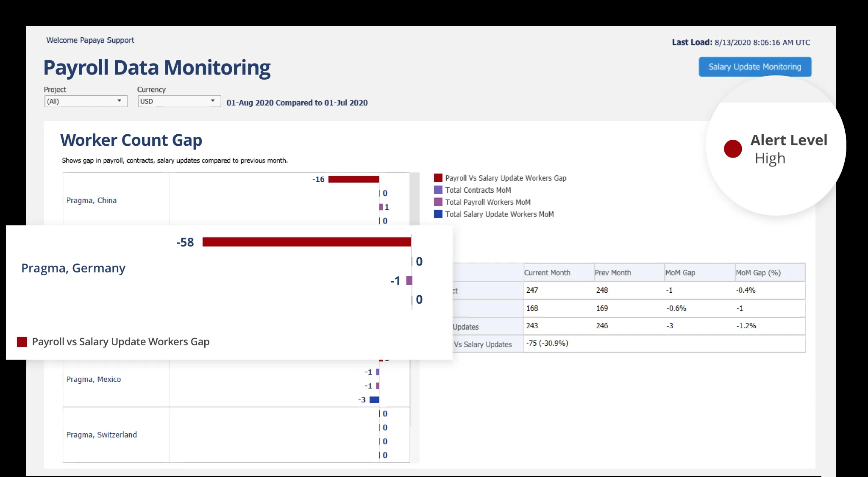868x477 pixels.
Task: Click the Payroll vs Salary Update Workers Gap callout legend
Action: [x=113, y=342]
